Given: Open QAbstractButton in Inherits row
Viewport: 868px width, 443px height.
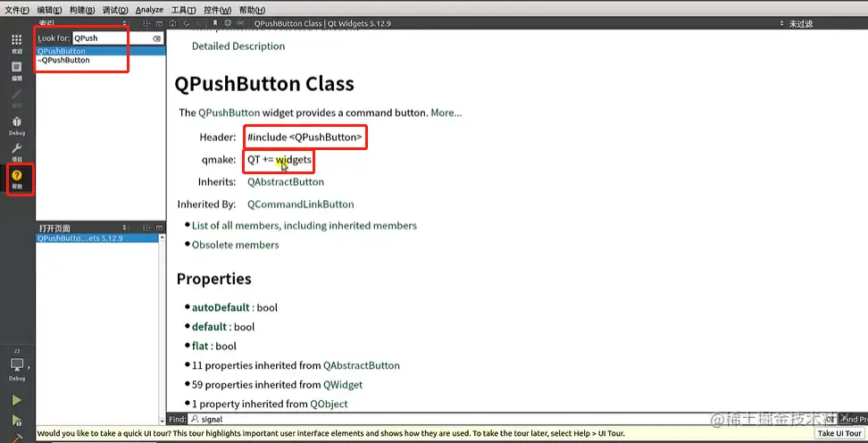Looking at the screenshot, I should (x=286, y=181).
